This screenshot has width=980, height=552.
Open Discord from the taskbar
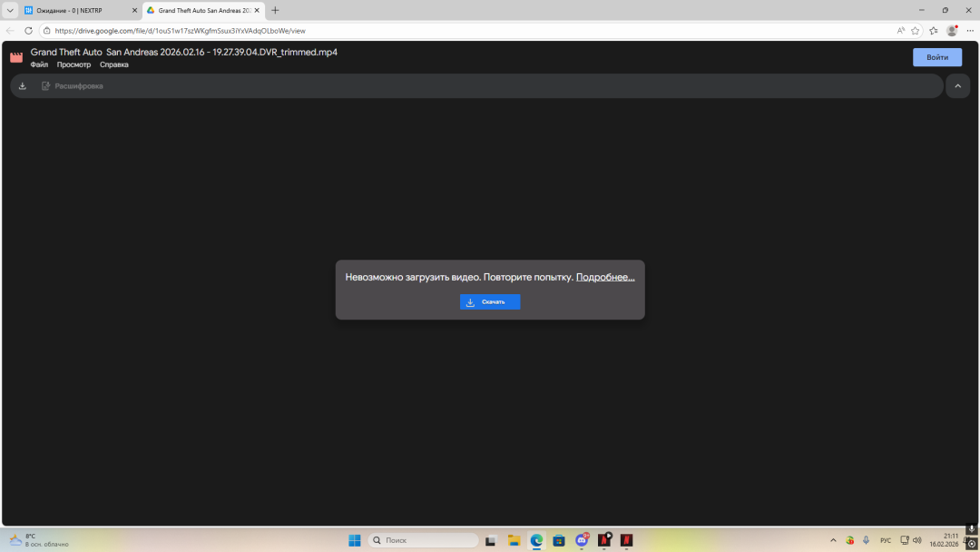[x=582, y=540]
